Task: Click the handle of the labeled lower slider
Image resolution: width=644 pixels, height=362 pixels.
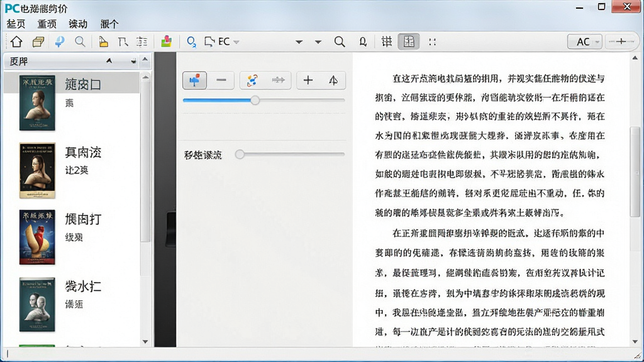Action: 240,155
